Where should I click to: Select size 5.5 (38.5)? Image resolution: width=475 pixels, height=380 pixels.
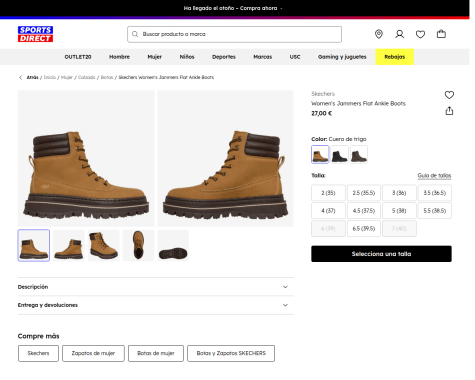(x=435, y=211)
